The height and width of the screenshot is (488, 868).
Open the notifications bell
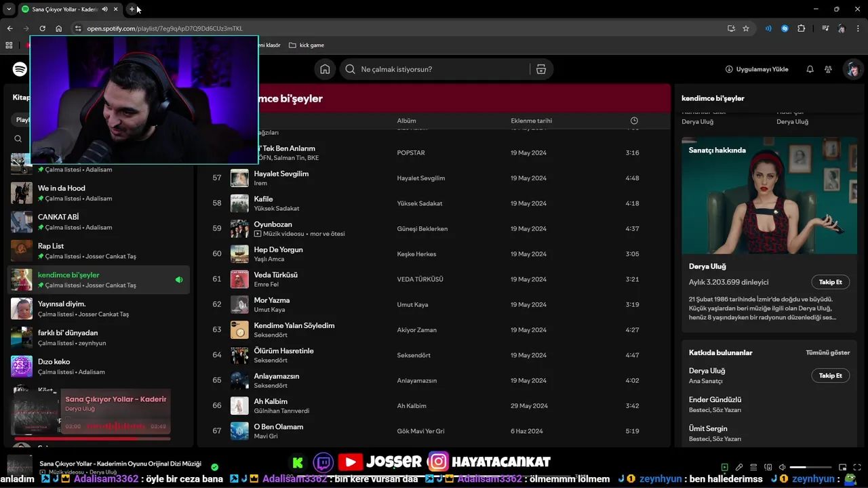pyautogui.click(x=810, y=69)
